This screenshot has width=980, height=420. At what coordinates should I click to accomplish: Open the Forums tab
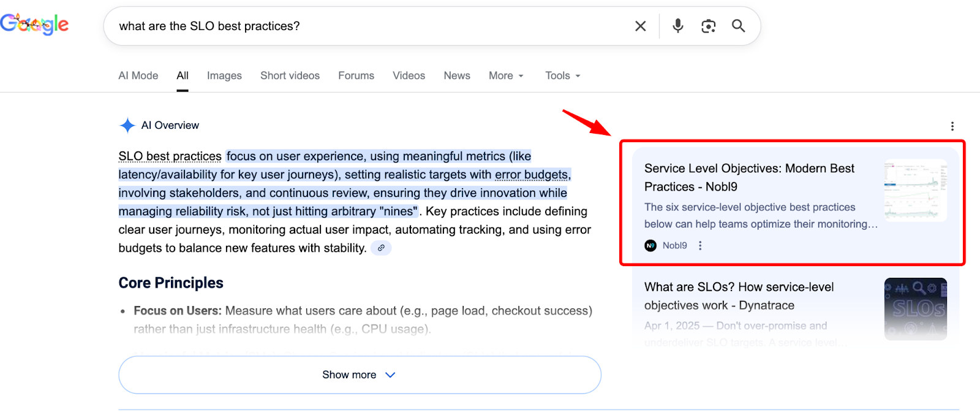click(356, 75)
